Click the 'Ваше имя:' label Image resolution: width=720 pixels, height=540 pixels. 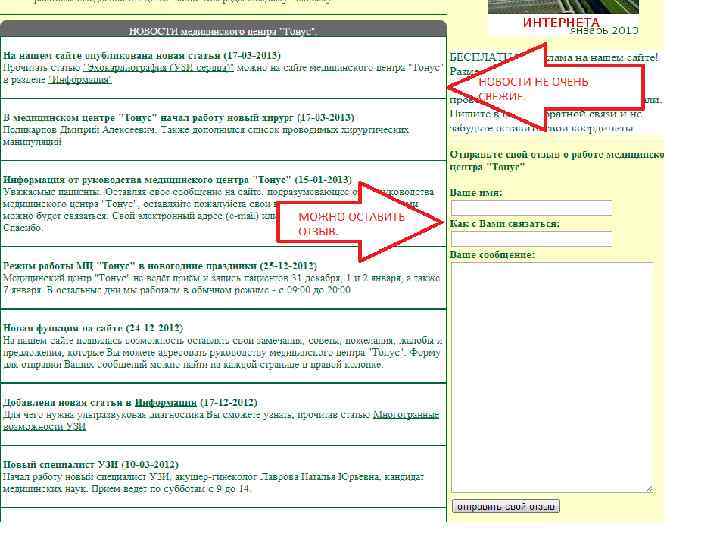[x=476, y=193]
